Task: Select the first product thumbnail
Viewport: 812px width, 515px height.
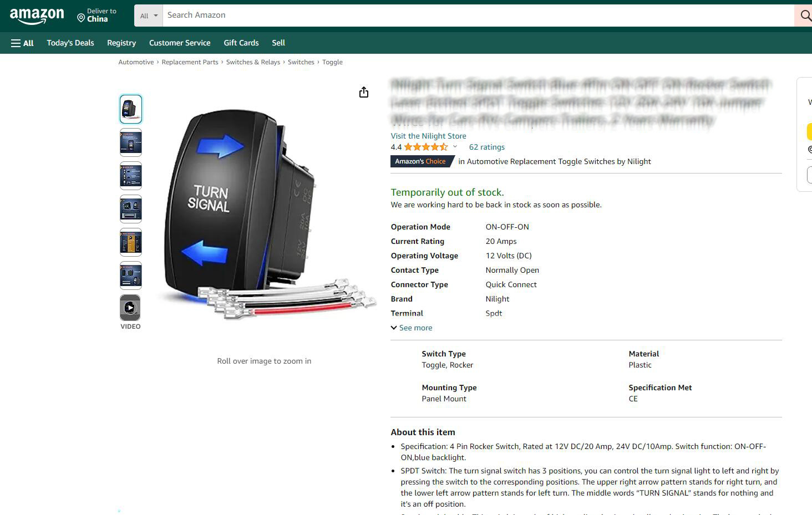Action: point(130,109)
